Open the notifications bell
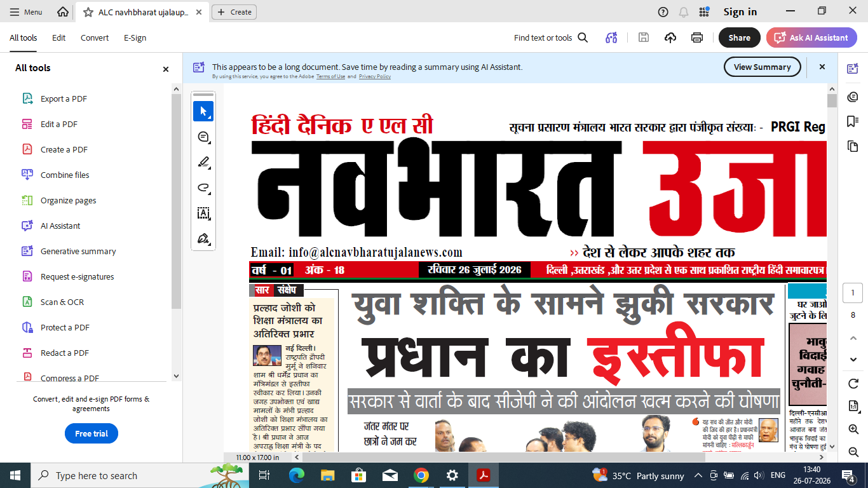 coord(684,11)
